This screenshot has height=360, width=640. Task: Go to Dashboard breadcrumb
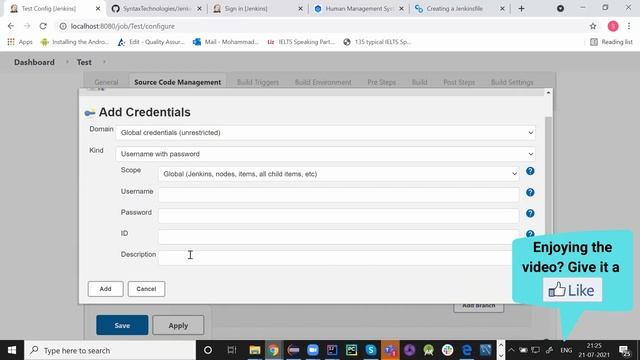(34, 62)
